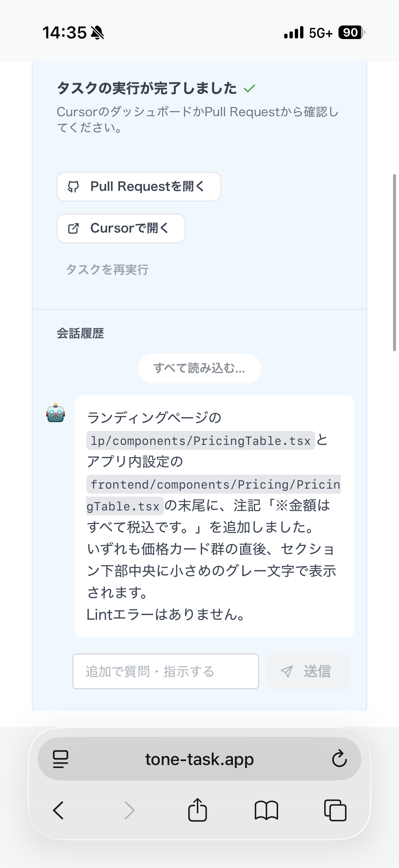Viewport: 399px width, 868px height.
Task: Tap Safari forward arrow
Action: tap(129, 810)
